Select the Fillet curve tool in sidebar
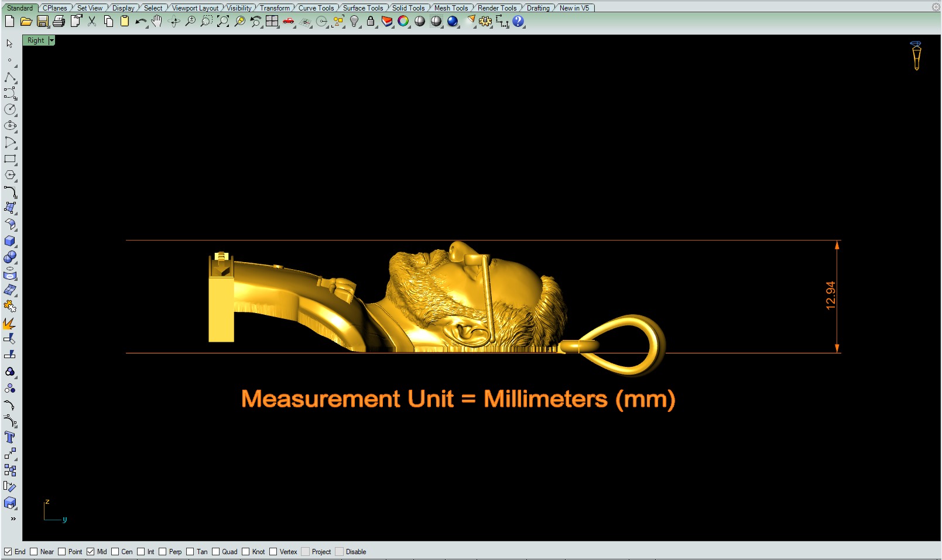 pos(10,191)
